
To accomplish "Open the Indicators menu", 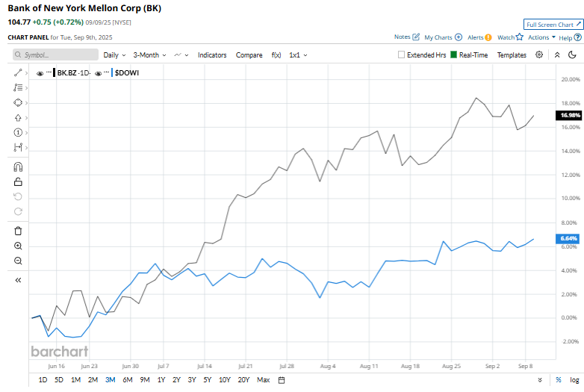I will click(x=212, y=55).
